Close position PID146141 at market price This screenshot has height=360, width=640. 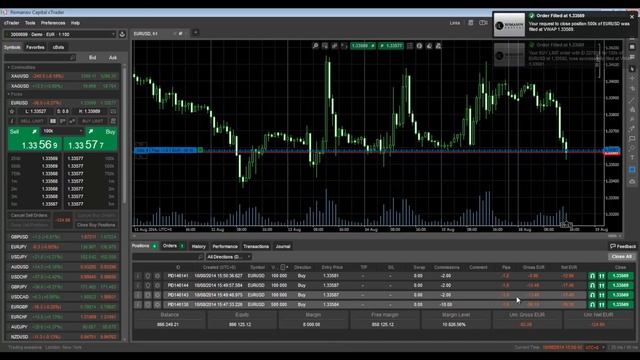coord(620,276)
